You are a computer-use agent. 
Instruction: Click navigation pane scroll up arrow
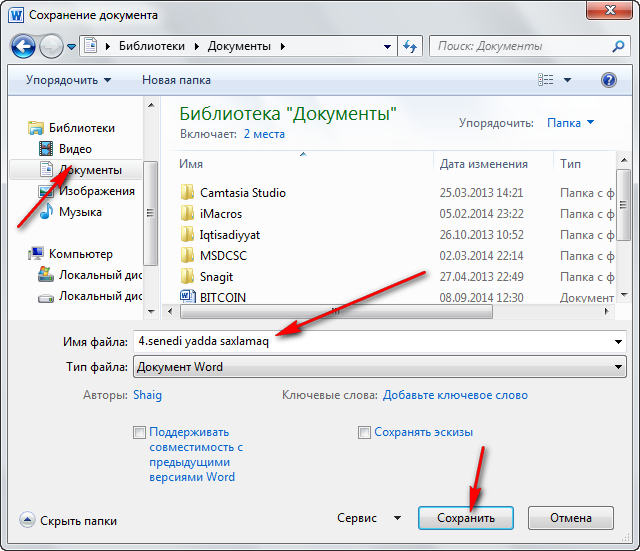151,105
